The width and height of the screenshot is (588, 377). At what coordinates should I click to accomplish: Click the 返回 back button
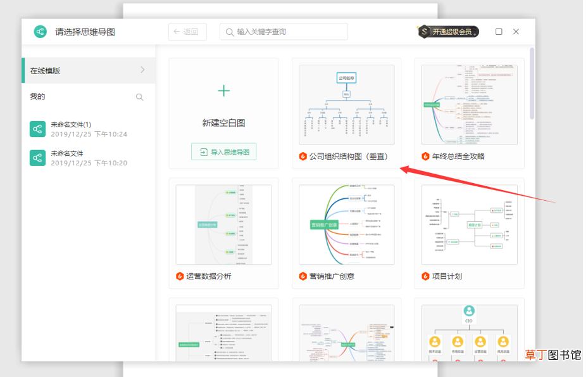[187, 32]
